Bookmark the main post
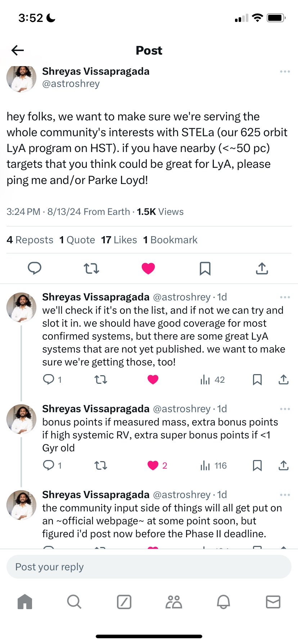 coord(205,268)
